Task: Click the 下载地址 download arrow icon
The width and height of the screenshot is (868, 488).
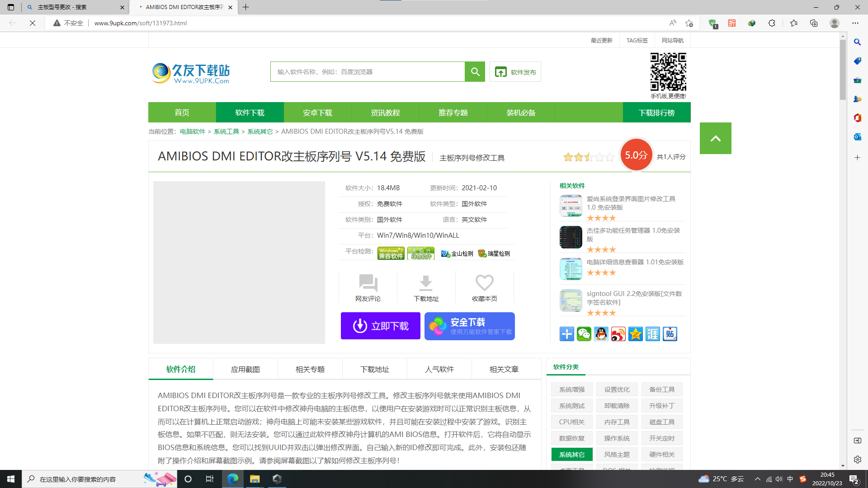Action: pyautogui.click(x=426, y=283)
